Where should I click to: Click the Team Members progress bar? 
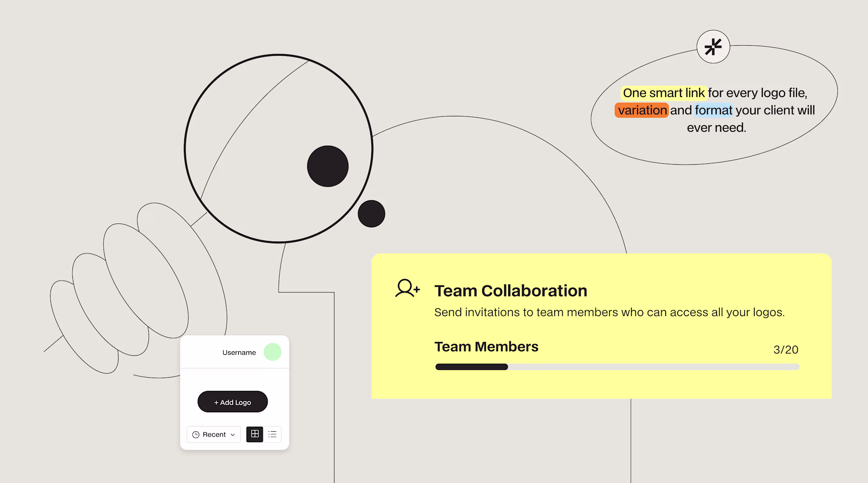(617, 367)
